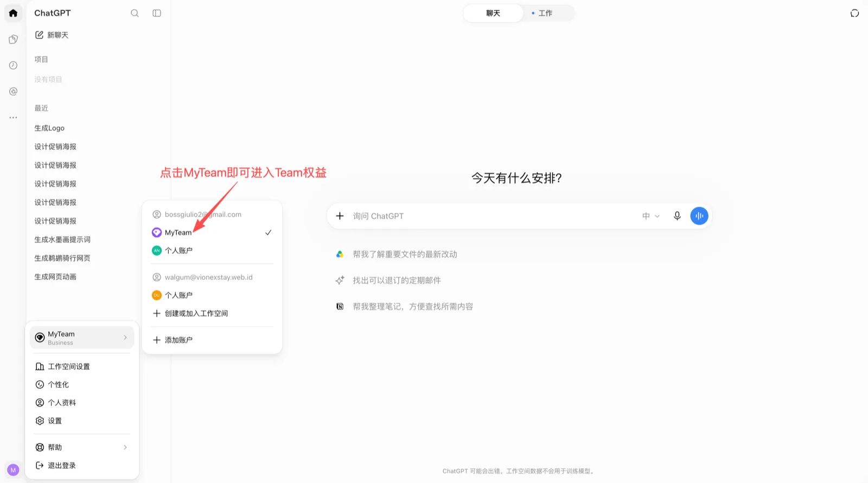Screen dimensions: 868x483
Task: Click the purple M avatar at bottom left
Action: pyautogui.click(x=13, y=470)
